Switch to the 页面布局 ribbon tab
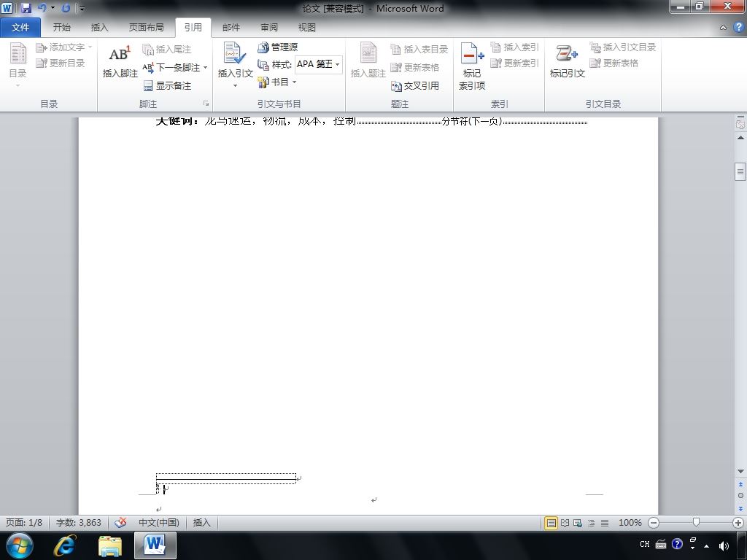Viewport: 747px width, 560px height. tap(146, 28)
